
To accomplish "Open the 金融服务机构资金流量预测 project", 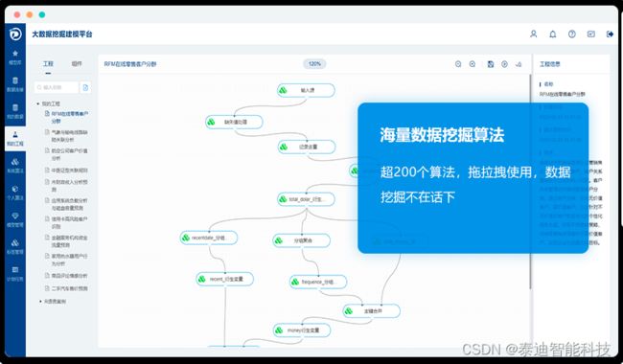I will coord(67,241).
